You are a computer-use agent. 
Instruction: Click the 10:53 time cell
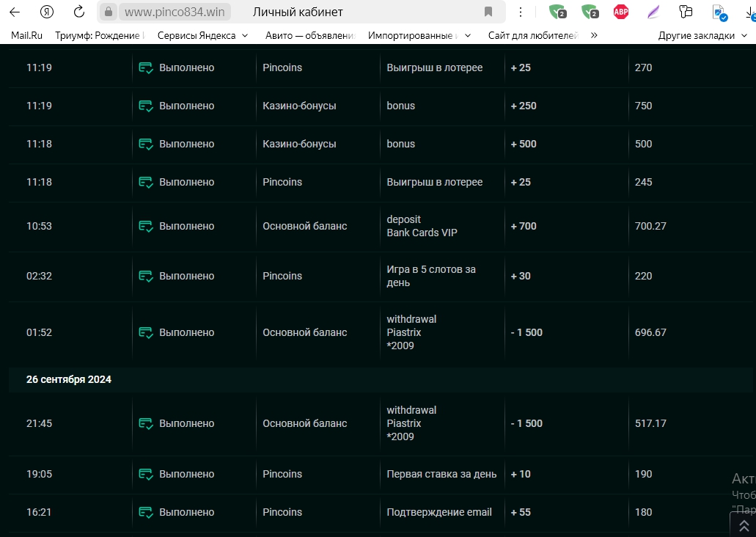[x=39, y=226]
